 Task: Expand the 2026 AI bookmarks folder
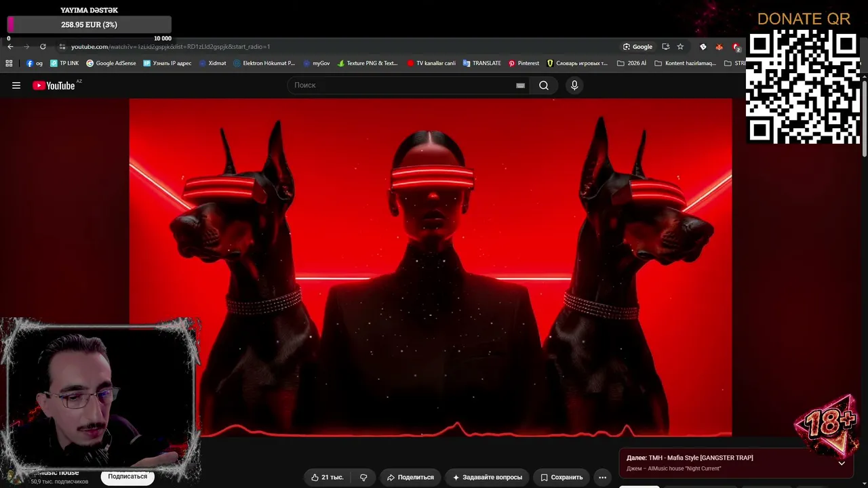click(x=631, y=63)
